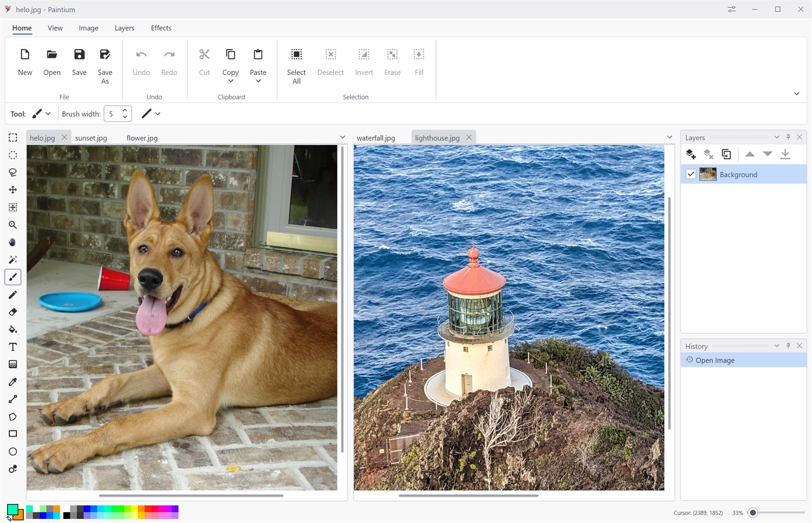This screenshot has height=523, width=812.
Task: Click the Save As button
Action: click(x=105, y=66)
